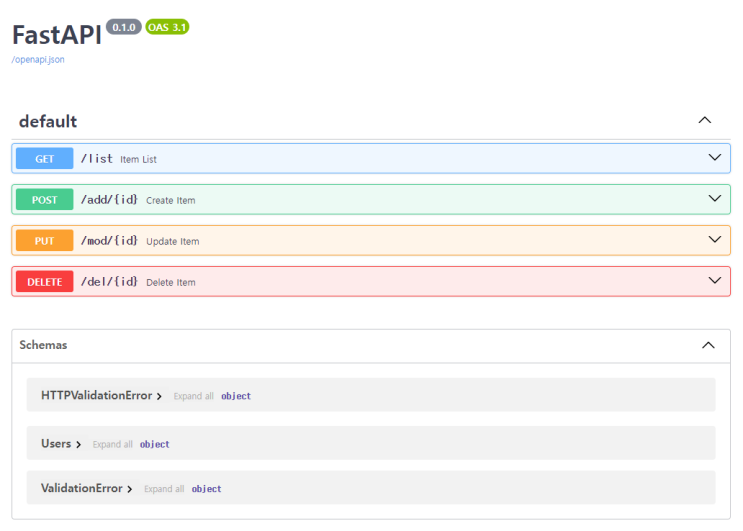Expand the HTTPValidationError schema arrow
The image size is (743, 531).
coord(159,396)
